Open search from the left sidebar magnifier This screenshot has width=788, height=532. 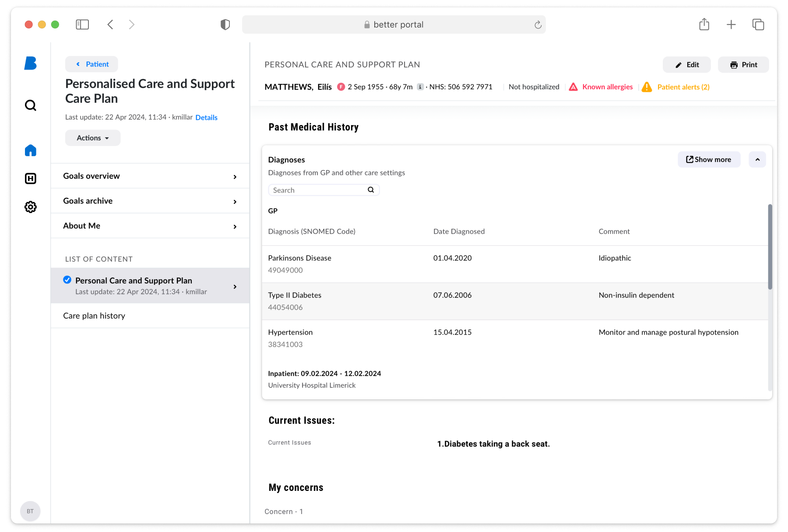(x=30, y=105)
